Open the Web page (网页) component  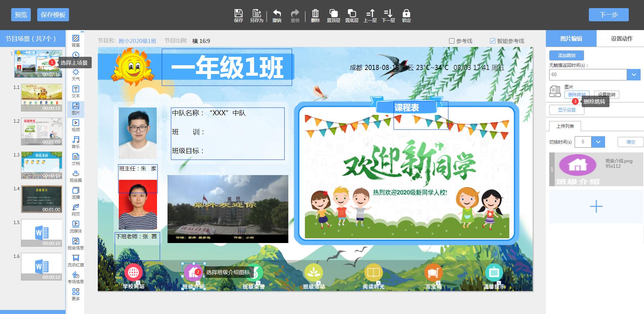tap(76, 210)
